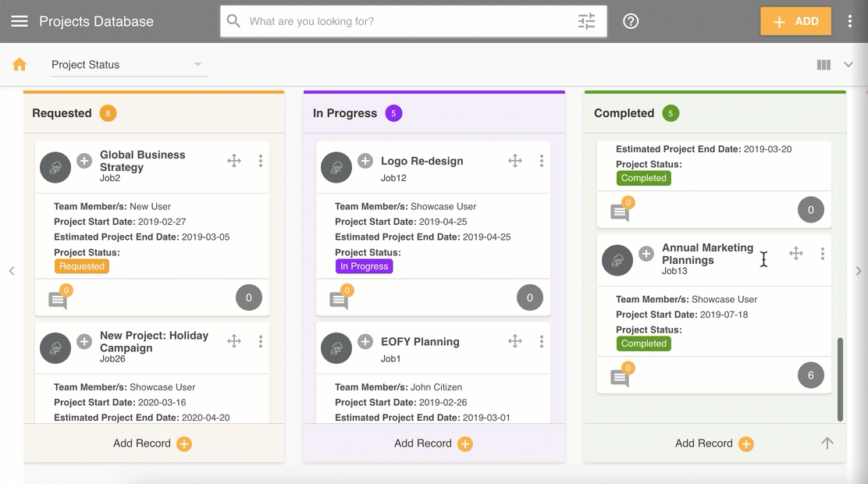Open the hamburger navigation menu
Image resolution: width=868 pixels, height=484 pixels.
point(20,21)
